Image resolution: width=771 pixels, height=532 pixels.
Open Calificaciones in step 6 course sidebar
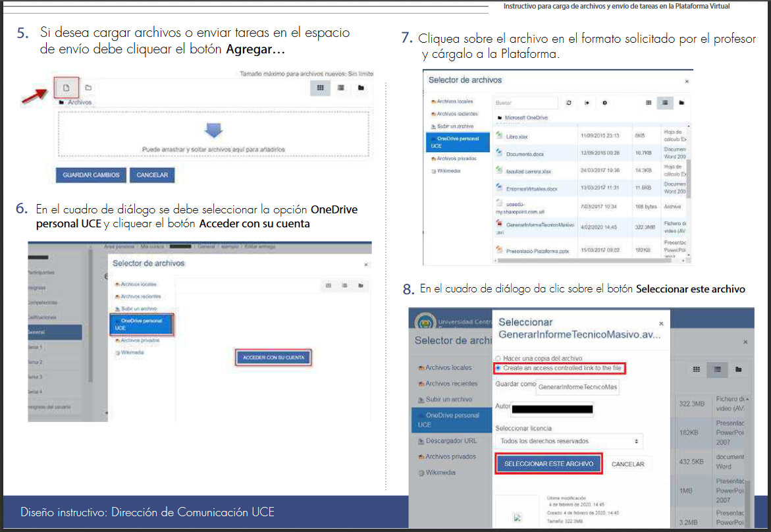click(41, 317)
